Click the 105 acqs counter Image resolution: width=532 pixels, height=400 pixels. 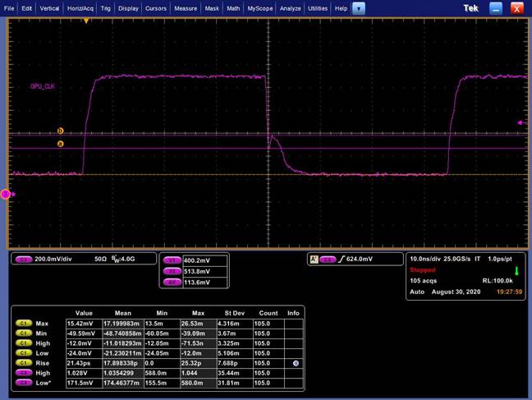[423, 281]
